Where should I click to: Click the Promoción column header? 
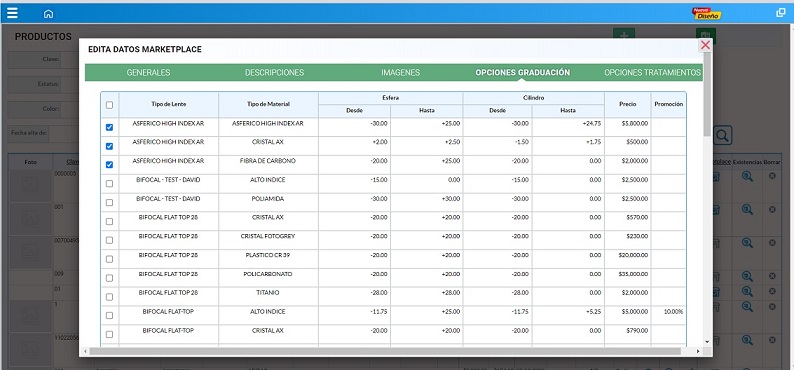coord(668,104)
